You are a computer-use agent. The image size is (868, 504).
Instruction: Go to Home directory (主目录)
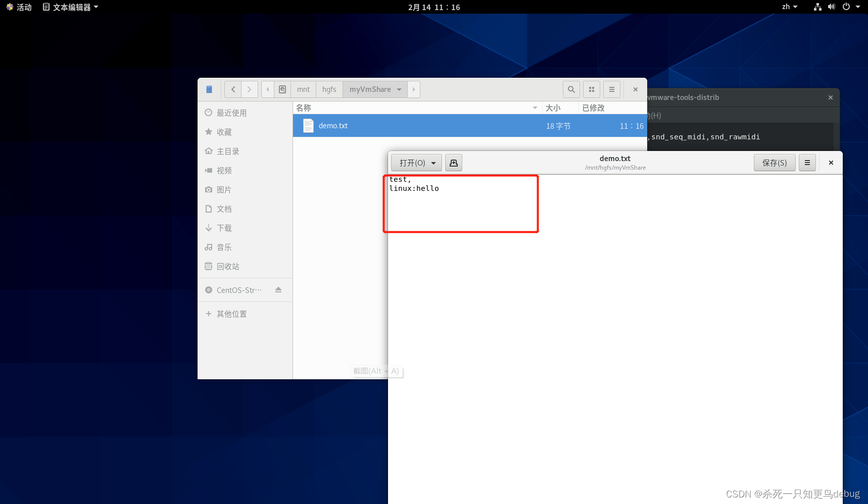[x=245, y=152]
